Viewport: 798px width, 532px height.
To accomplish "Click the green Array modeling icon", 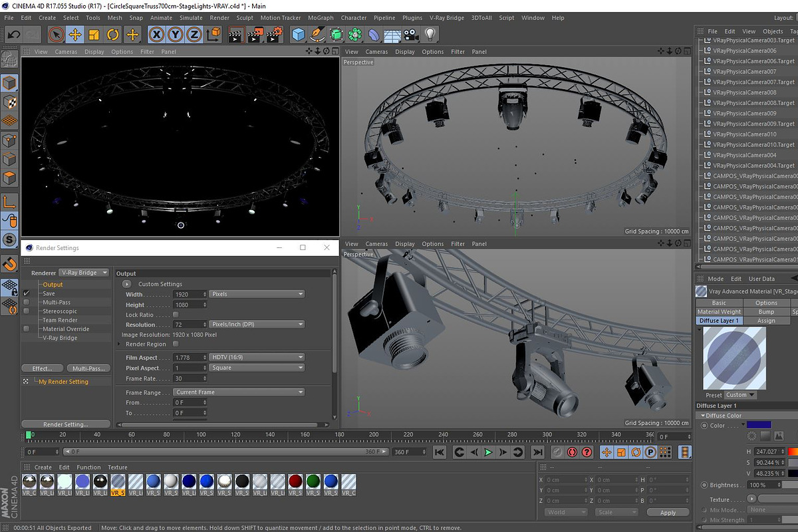I will [x=355, y=34].
